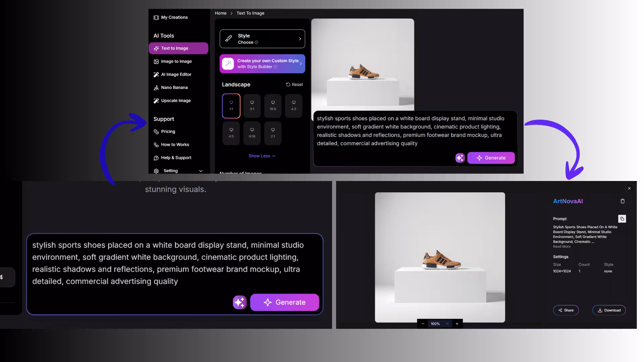Select the Upscale Image tool
644x362 pixels.
point(176,101)
